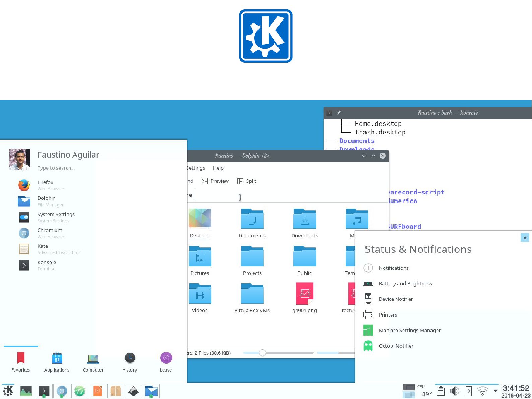Screen dimensions: 532x399
Task: Switch to the Applications tab
Action: 57,362
